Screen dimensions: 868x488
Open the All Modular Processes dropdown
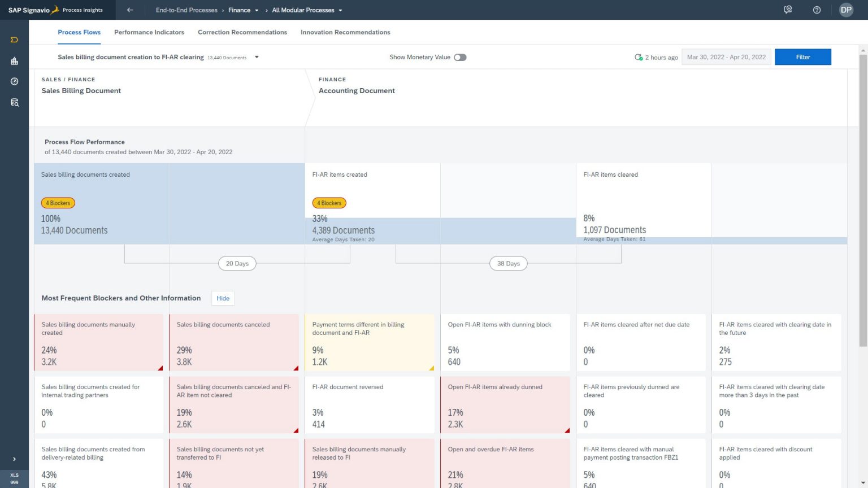[340, 10]
